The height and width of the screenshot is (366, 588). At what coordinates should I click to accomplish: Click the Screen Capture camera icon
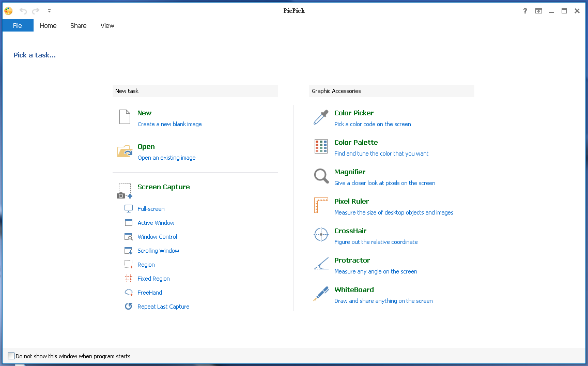pyautogui.click(x=125, y=191)
